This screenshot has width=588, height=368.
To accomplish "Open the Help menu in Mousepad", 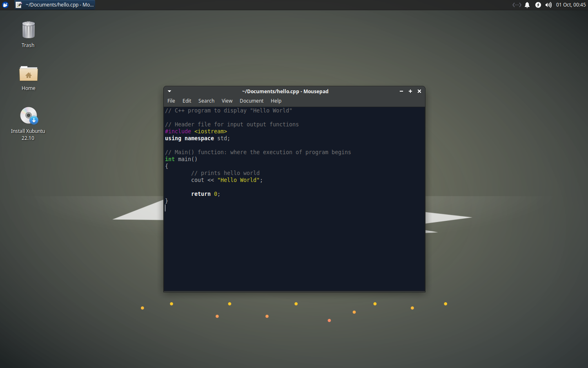I will 276,101.
